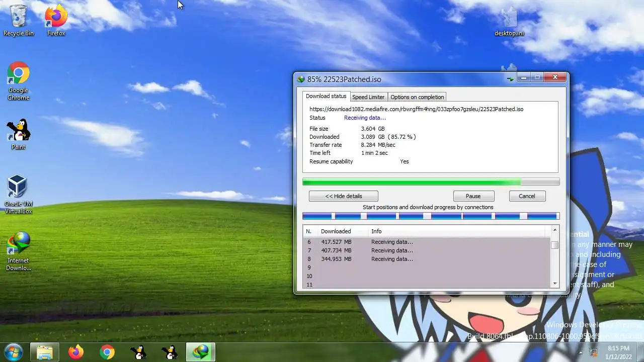The width and height of the screenshot is (644, 362).
Task: Switch to the Download status tab
Action: (x=326, y=96)
